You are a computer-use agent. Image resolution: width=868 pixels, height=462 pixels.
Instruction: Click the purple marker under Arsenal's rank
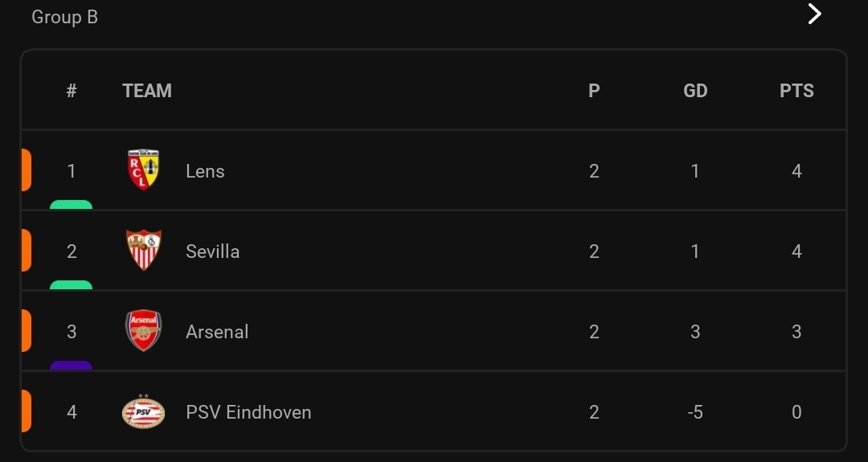pyautogui.click(x=71, y=365)
